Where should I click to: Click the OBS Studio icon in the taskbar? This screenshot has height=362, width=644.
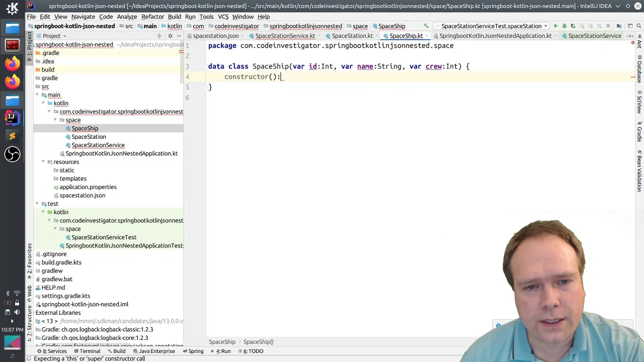pyautogui.click(x=12, y=154)
